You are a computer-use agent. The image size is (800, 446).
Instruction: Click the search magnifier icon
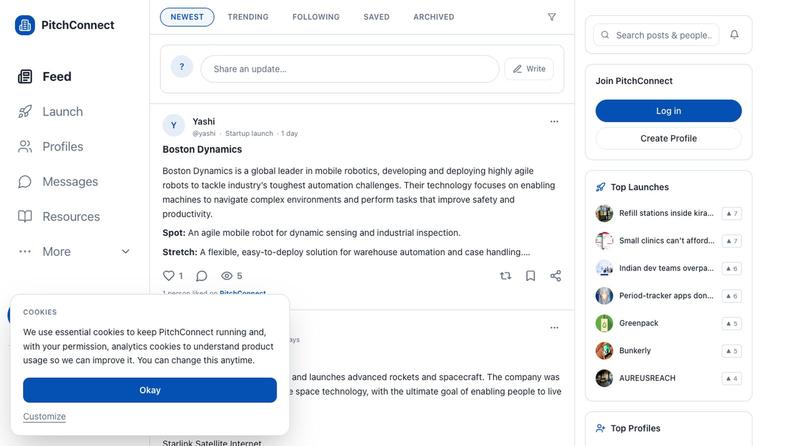click(605, 35)
